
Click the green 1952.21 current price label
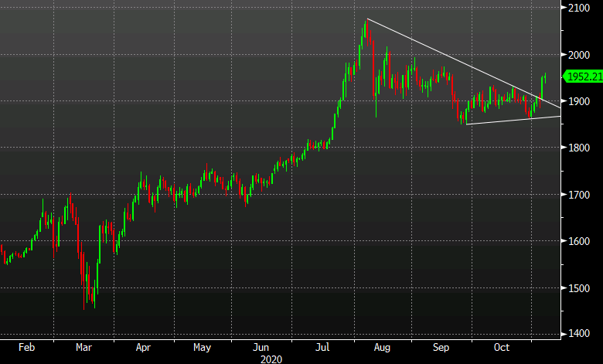(x=582, y=77)
